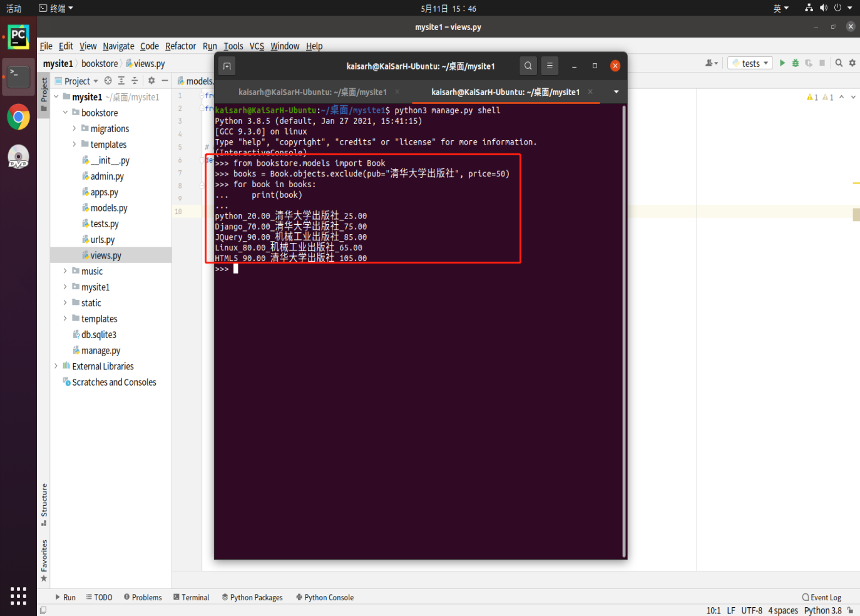Hide the Project panel with minus icon
860x616 pixels.
coord(165,81)
